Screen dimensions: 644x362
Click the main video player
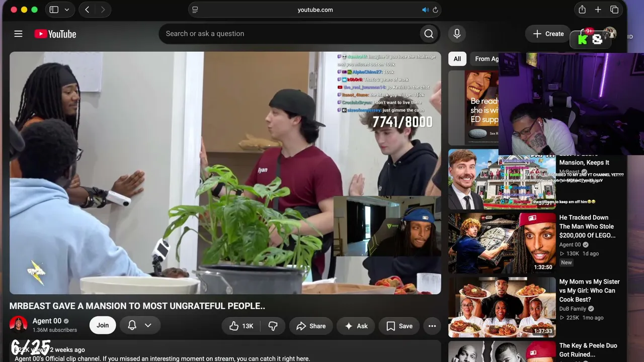pos(225,173)
